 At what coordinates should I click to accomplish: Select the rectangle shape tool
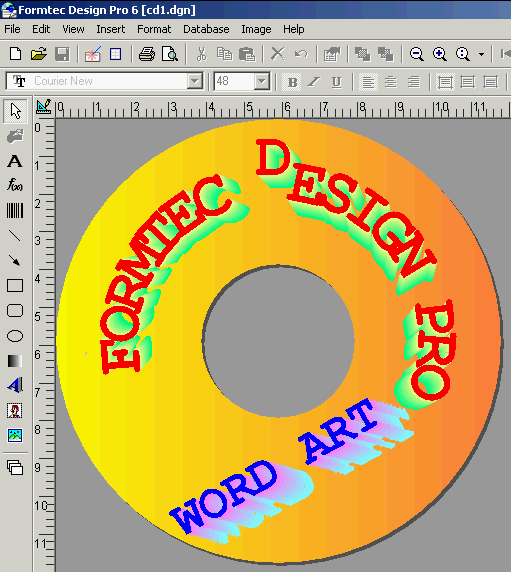tap(15, 285)
